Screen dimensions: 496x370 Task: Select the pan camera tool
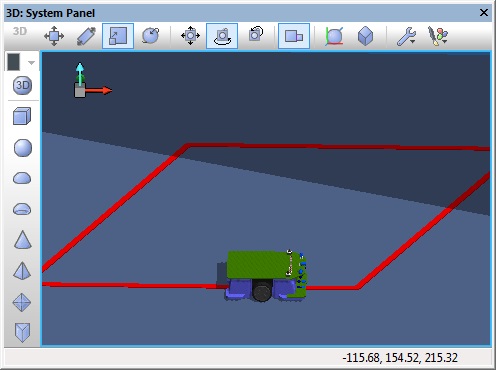point(190,36)
